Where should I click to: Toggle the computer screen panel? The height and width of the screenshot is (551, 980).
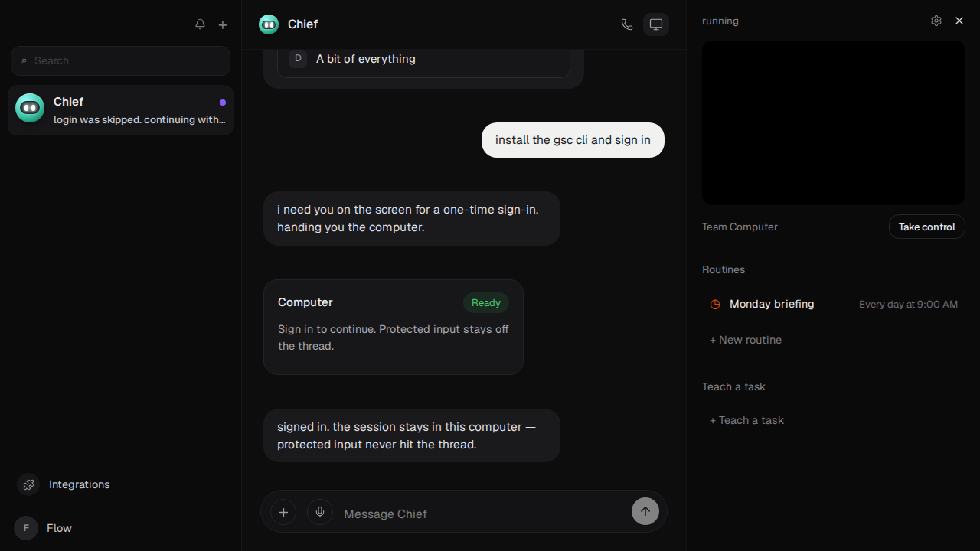click(656, 24)
